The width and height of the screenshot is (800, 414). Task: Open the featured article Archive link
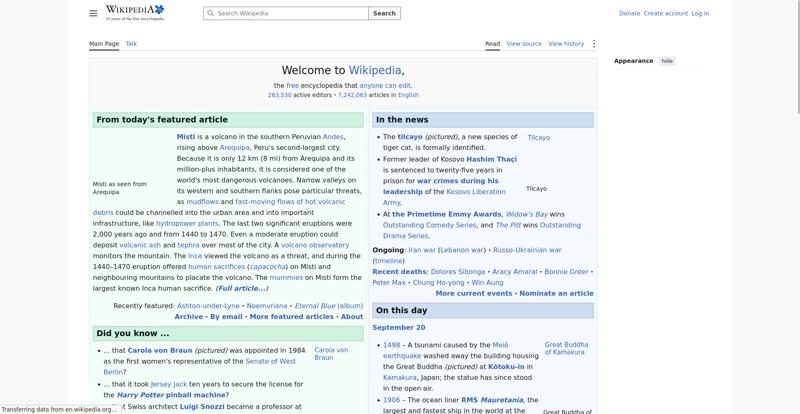[x=189, y=316]
